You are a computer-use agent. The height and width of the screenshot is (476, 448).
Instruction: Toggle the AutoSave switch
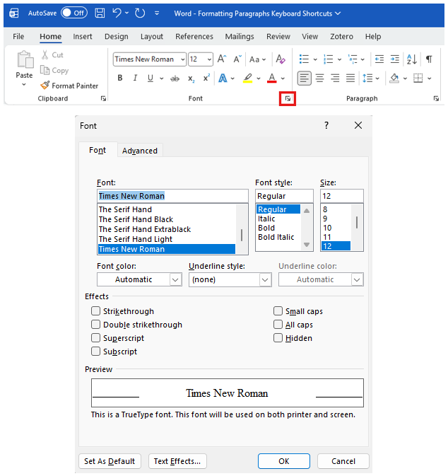74,13
